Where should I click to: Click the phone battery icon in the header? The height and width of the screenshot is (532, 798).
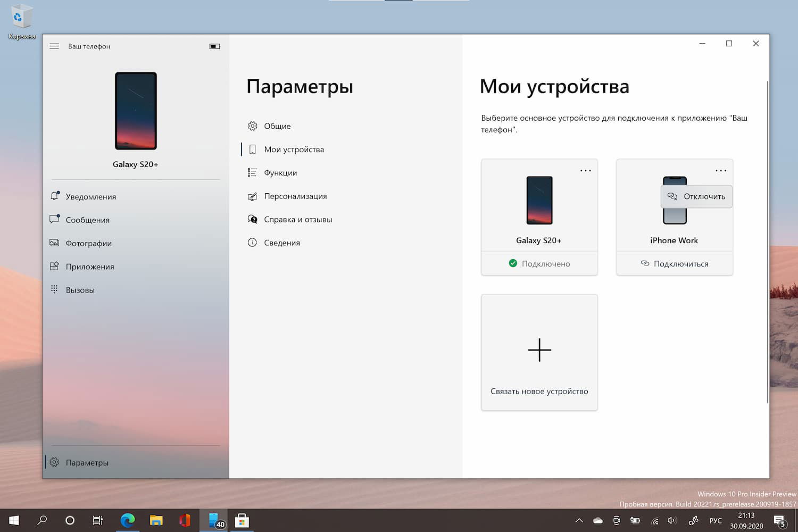[214, 46]
